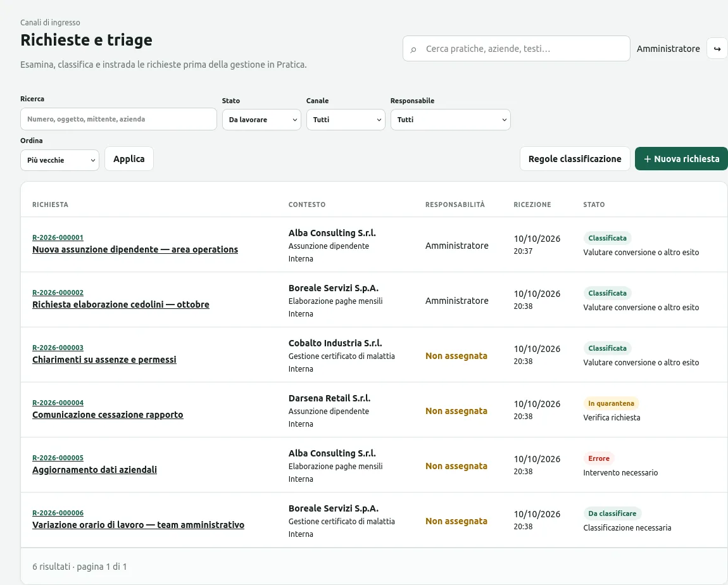Click 'Classificazione necessaria' status text

point(627,528)
